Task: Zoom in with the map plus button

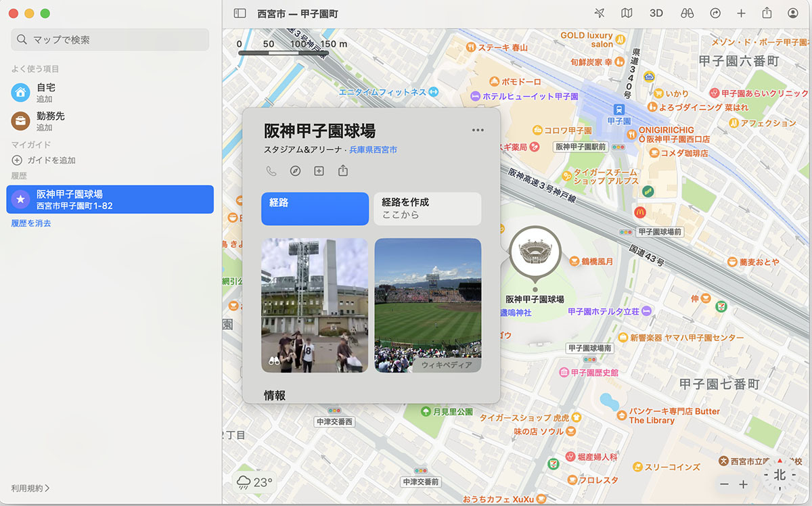Action: click(743, 484)
